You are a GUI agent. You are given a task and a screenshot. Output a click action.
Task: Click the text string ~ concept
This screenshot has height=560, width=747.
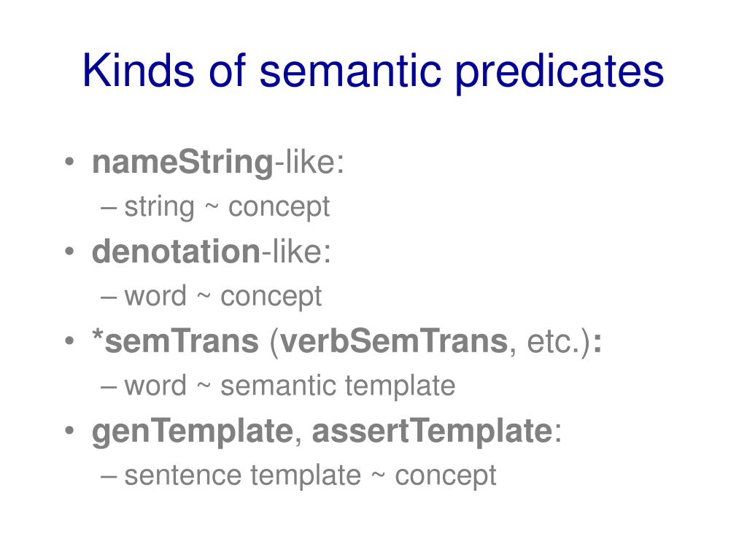[227, 206]
